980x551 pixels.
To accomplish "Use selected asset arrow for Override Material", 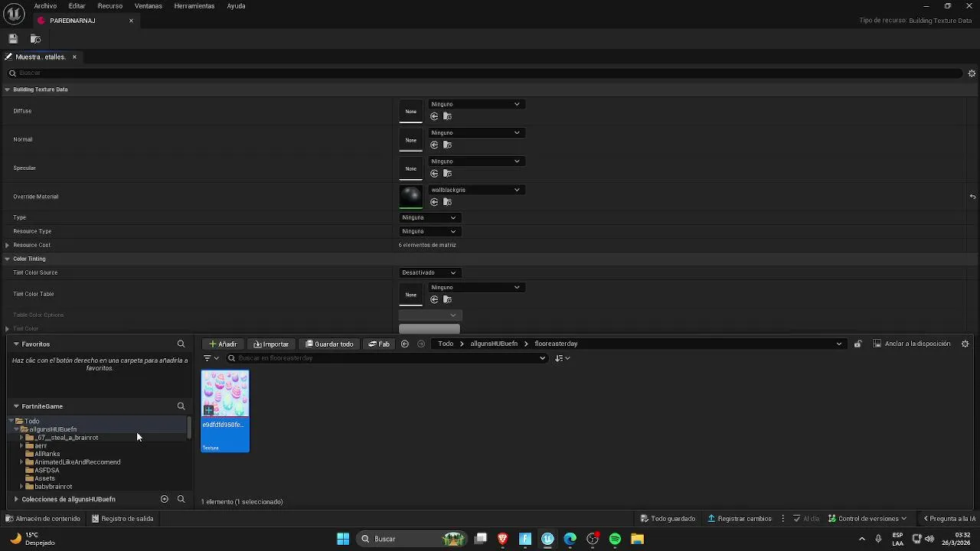I will coord(434,202).
